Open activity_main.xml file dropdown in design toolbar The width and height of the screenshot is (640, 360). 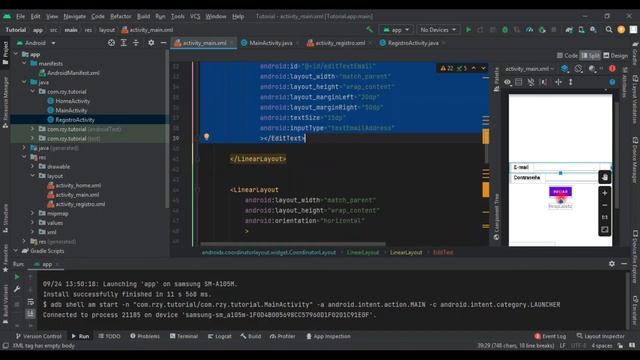point(529,69)
